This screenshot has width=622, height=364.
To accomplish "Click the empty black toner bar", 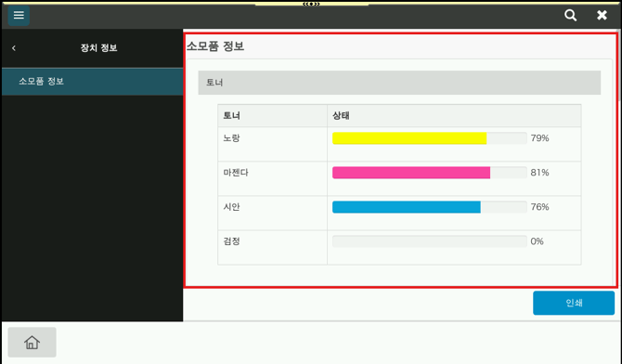I will click(430, 241).
